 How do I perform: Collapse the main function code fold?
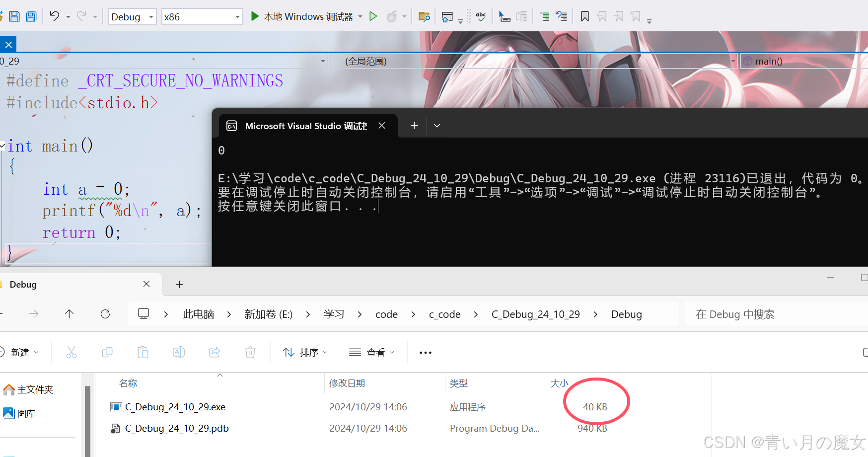(x=3, y=146)
